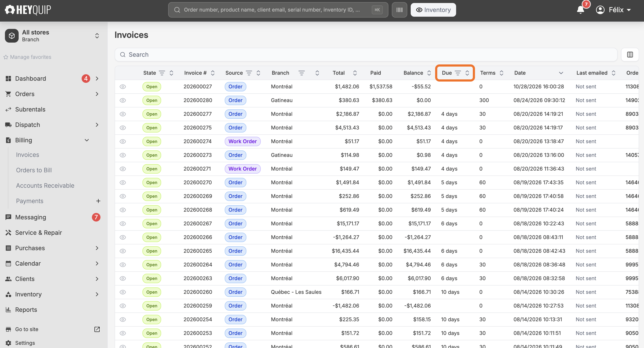Open the barcode scanner button
Screen dimensions: 644x348
(399, 10)
